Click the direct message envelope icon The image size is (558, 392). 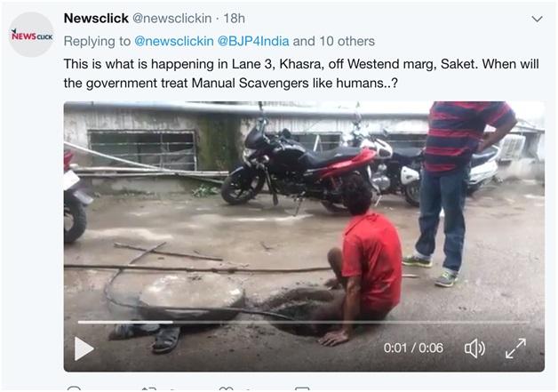pos(302,388)
